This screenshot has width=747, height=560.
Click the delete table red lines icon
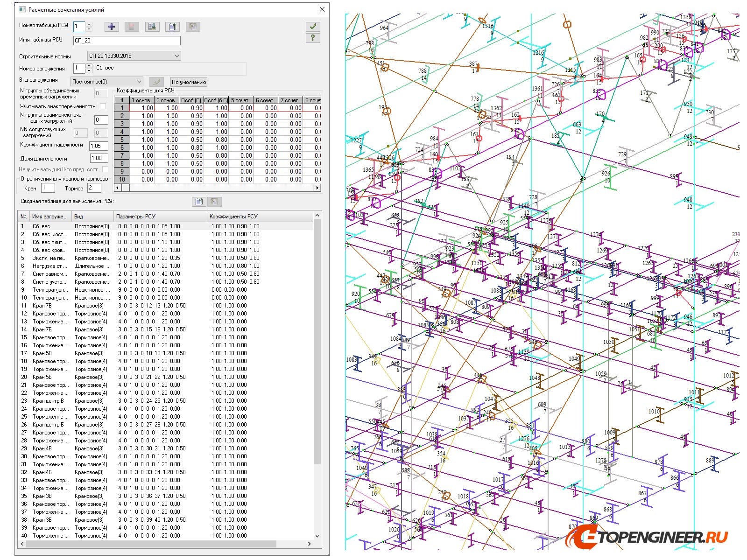pos(132,27)
